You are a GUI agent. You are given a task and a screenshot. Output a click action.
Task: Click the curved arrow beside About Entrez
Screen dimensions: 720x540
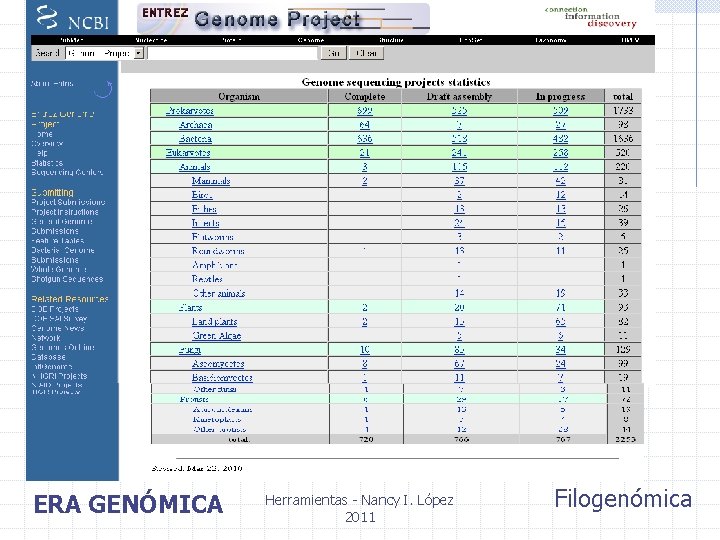click(x=104, y=89)
